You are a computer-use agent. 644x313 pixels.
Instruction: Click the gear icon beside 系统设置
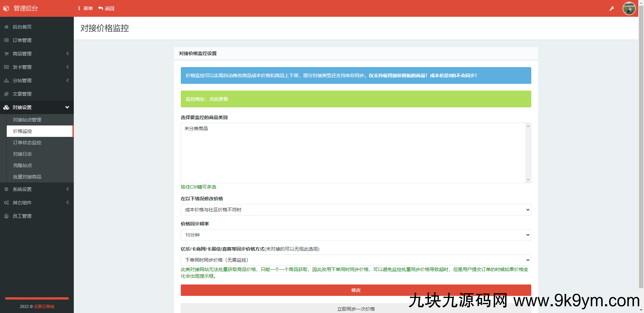pos(6,189)
